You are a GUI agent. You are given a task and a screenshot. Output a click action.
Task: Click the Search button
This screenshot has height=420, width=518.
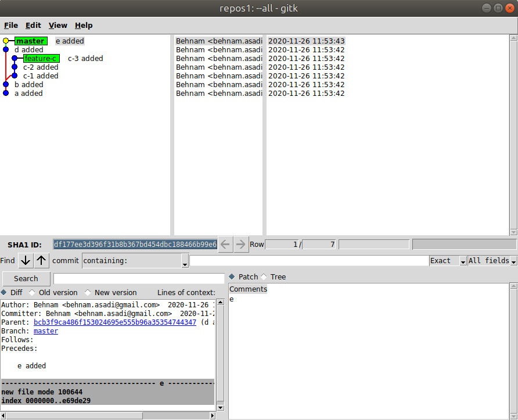(x=26, y=279)
